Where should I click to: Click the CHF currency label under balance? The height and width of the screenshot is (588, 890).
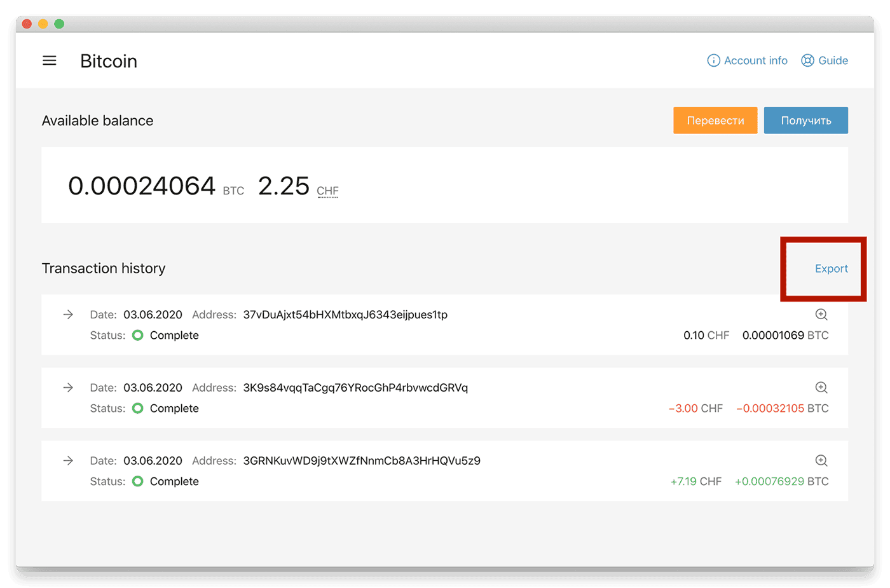tap(327, 191)
